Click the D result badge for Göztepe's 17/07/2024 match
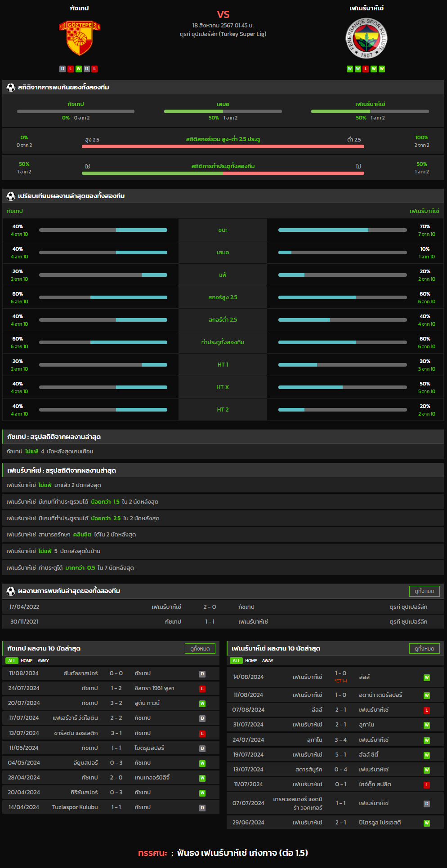Viewport: 447px width, 868px height. point(202,718)
